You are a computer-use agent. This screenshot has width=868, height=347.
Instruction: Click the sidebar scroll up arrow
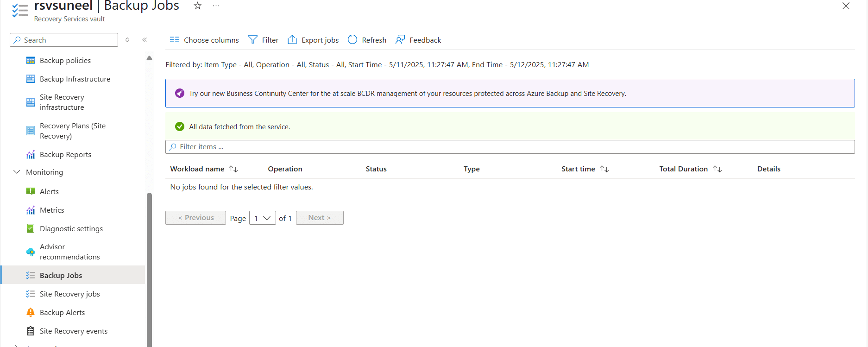point(149,58)
